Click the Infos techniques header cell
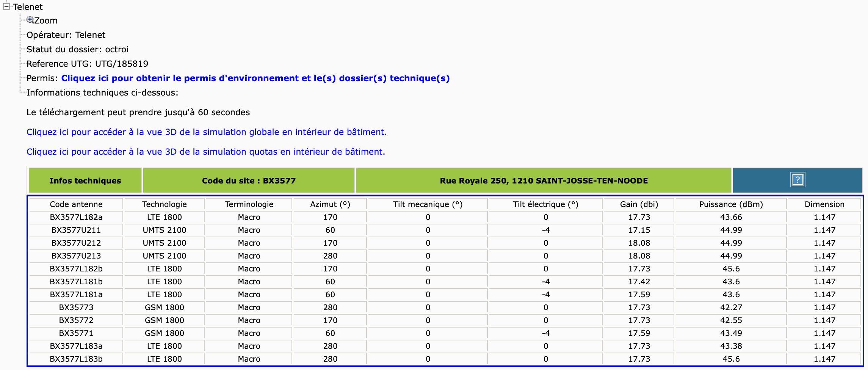This screenshot has height=370, width=868. pos(85,180)
